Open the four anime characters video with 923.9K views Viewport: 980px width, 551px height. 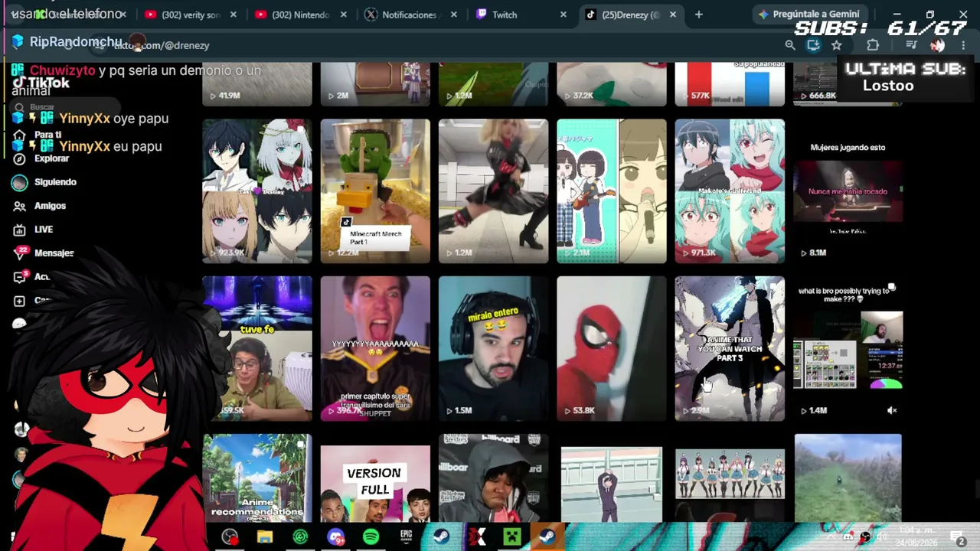click(x=257, y=191)
